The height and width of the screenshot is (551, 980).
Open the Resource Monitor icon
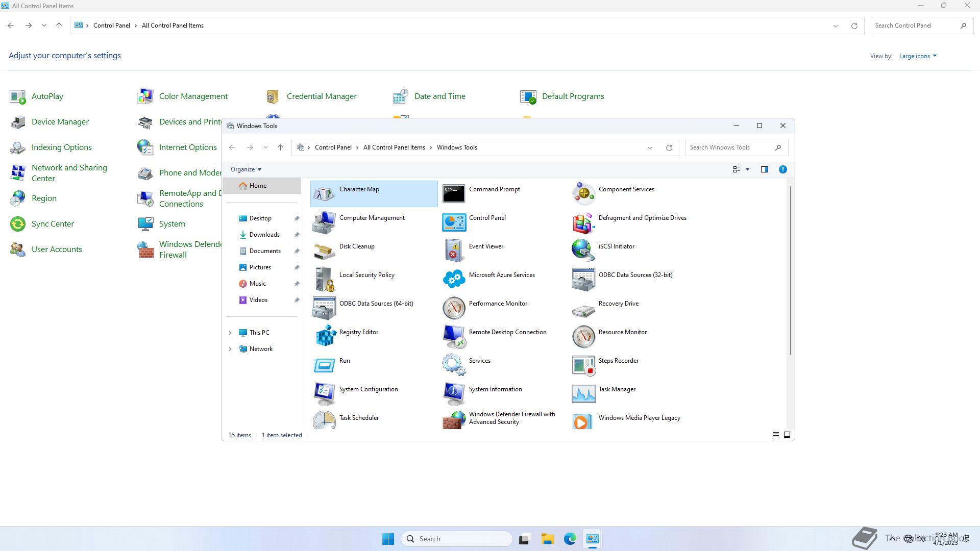coord(583,337)
